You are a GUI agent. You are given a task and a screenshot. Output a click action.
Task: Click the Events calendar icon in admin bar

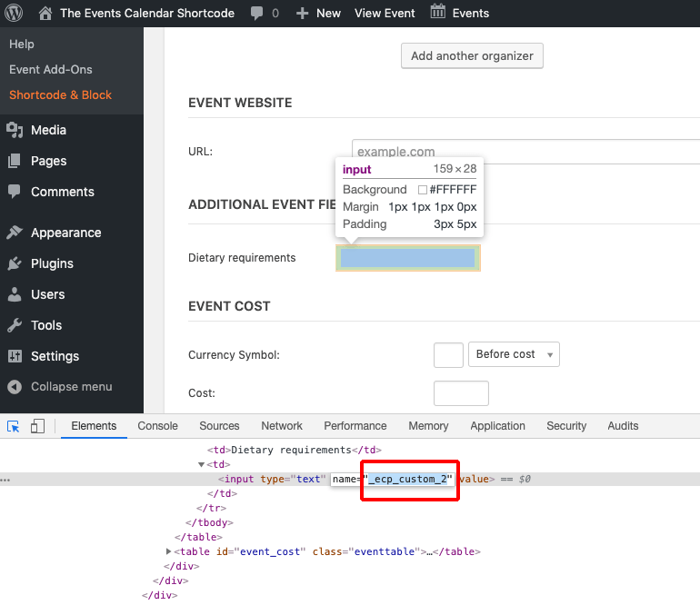click(x=438, y=13)
